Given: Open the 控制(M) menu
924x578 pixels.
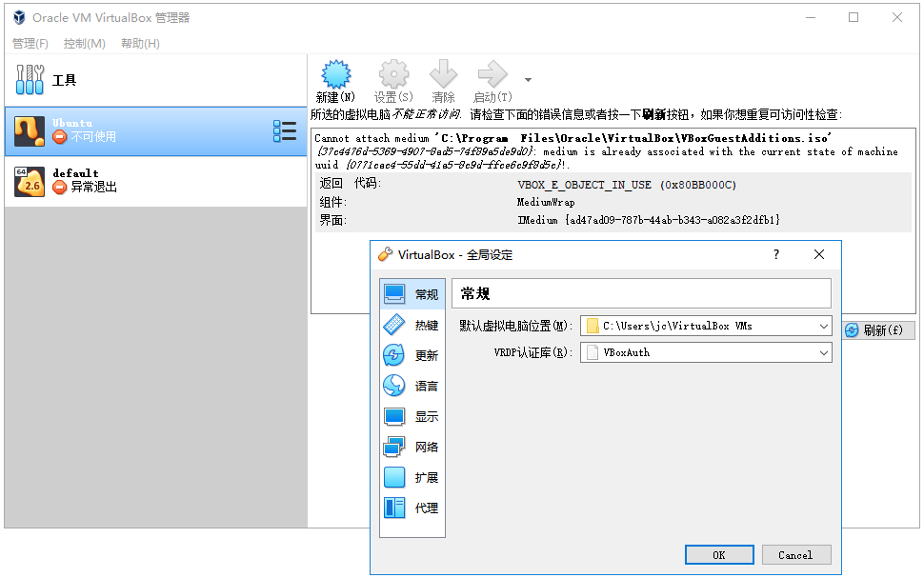Looking at the screenshot, I should (84, 44).
